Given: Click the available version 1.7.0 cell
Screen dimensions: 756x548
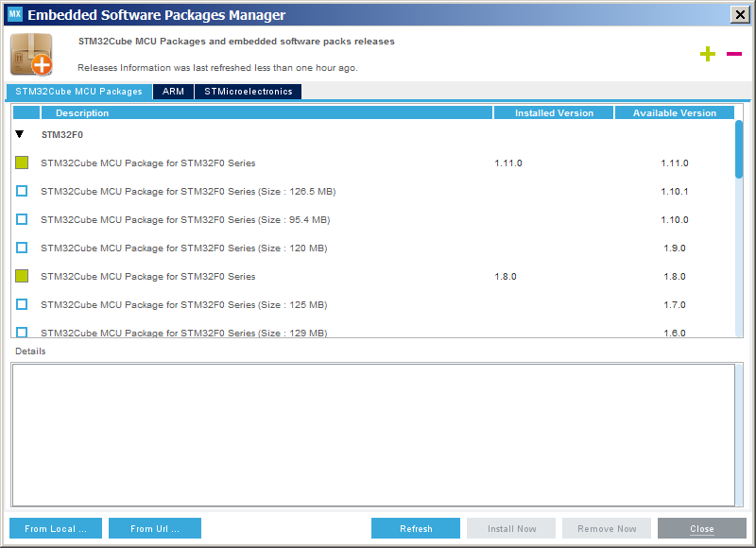Looking at the screenshot, I should tap(674, 304).
